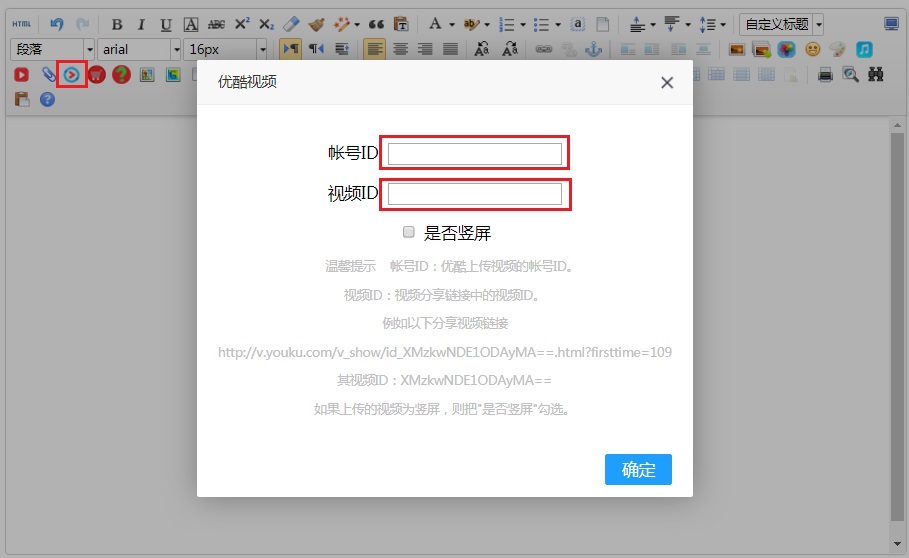909x558 pixels.
Task: Click the red question mark icon
Action: click(121, 75)
